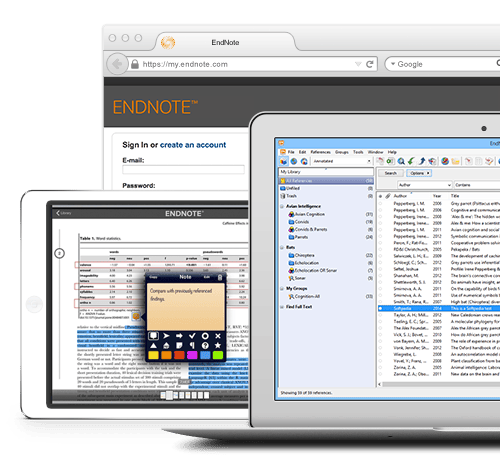500x462 pixels.
Task: Pick the yellow note color swatch
Action: point(153,355)
